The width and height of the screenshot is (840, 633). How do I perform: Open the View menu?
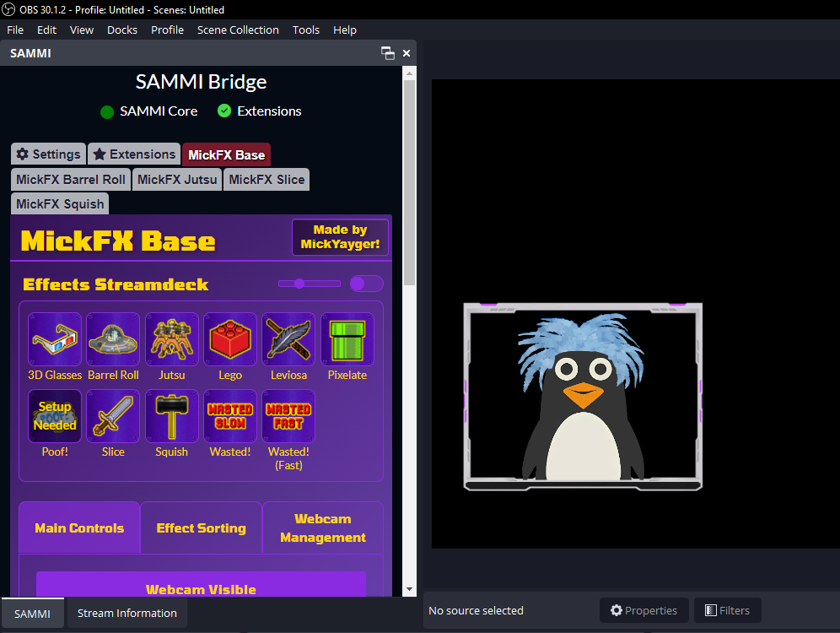tap(82, 30)
